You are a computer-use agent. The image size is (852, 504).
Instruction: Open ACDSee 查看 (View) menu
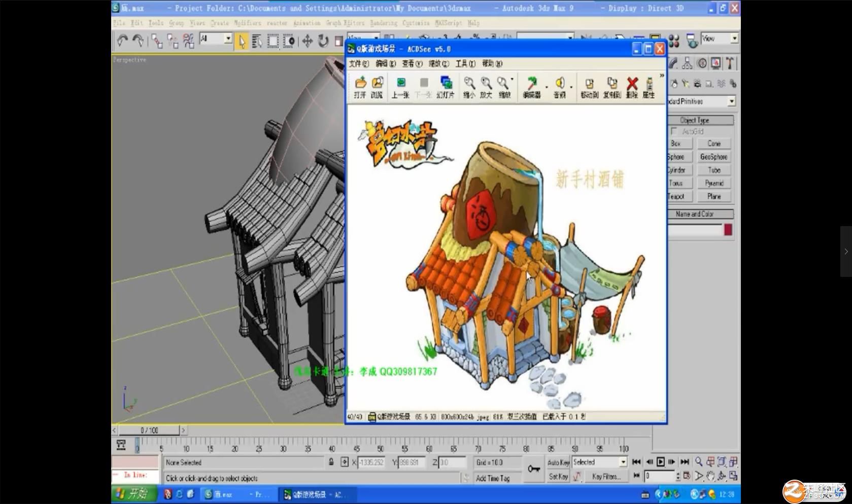pos(412,63)
